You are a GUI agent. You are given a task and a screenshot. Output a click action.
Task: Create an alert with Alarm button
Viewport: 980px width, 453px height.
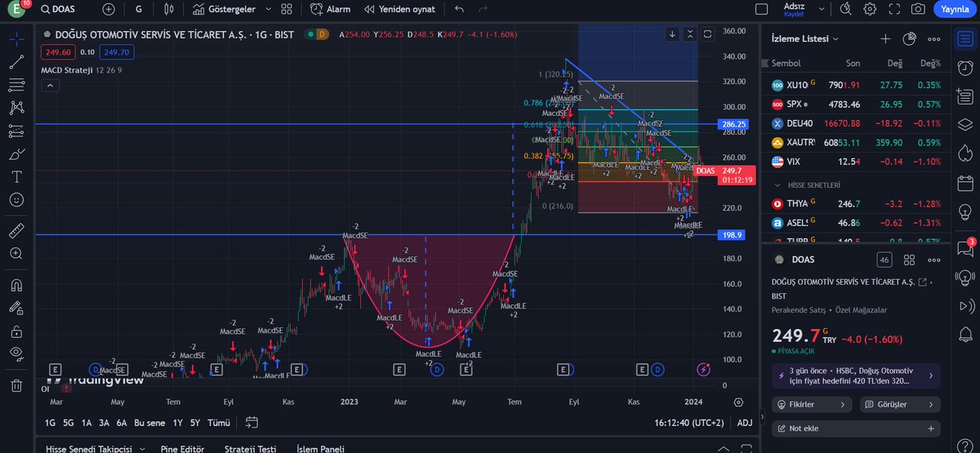click(x=331, y=10)
